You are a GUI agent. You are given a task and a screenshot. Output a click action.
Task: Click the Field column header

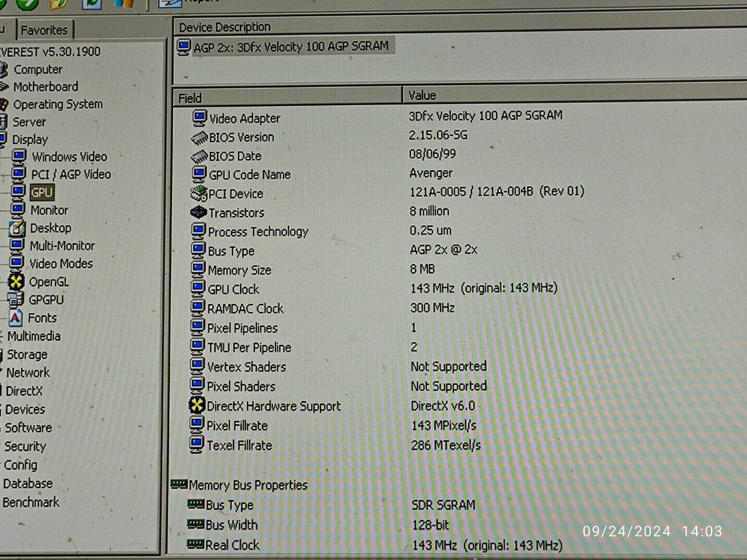tap(287, 98)
